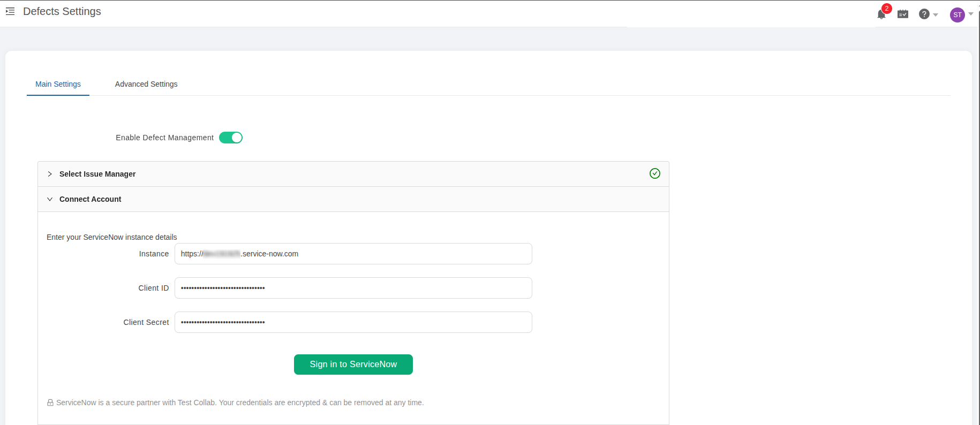The width and height of the screenshot is (980, 425).
Task: Toggle Enable Defect Management switch
Action: 231,138
